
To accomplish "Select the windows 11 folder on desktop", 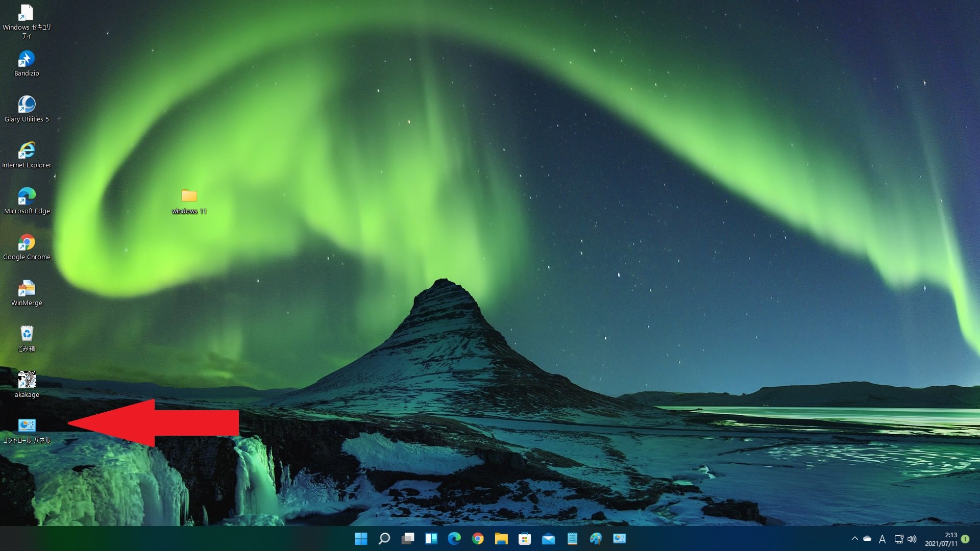I will [x=189, y=202].
